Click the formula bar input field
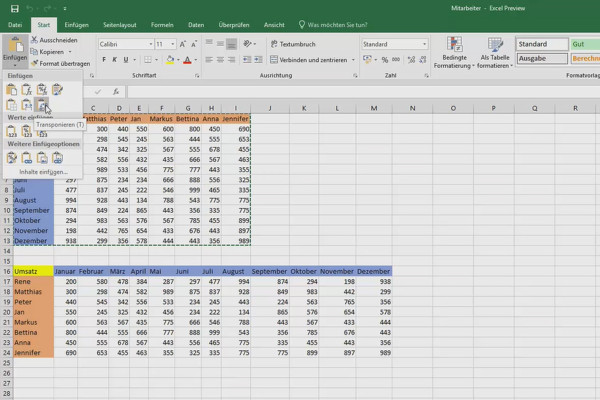Viewport: 600px width, 400px height. coord(364,92)
